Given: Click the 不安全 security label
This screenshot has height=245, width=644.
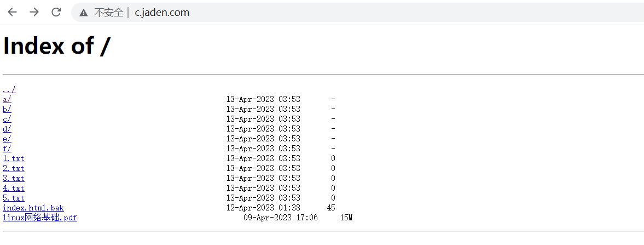Looking at the screenshot, I should tap(109, 13).
